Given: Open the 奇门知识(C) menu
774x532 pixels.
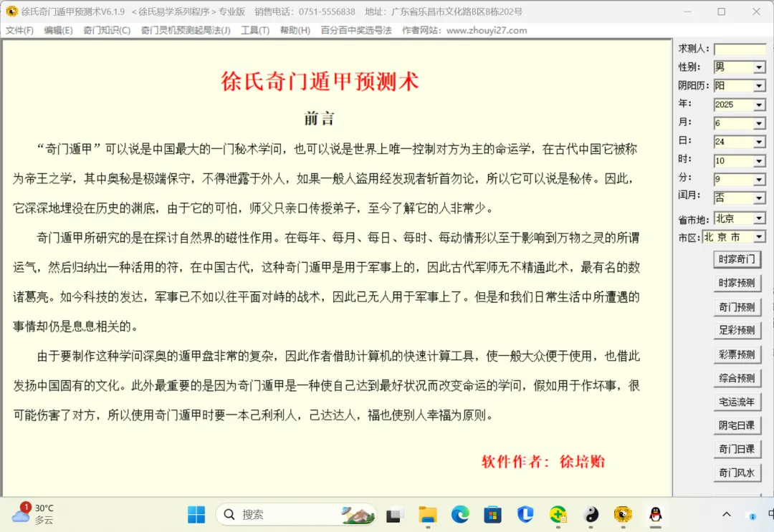Looking at the screenshot, I should point(107,31).
